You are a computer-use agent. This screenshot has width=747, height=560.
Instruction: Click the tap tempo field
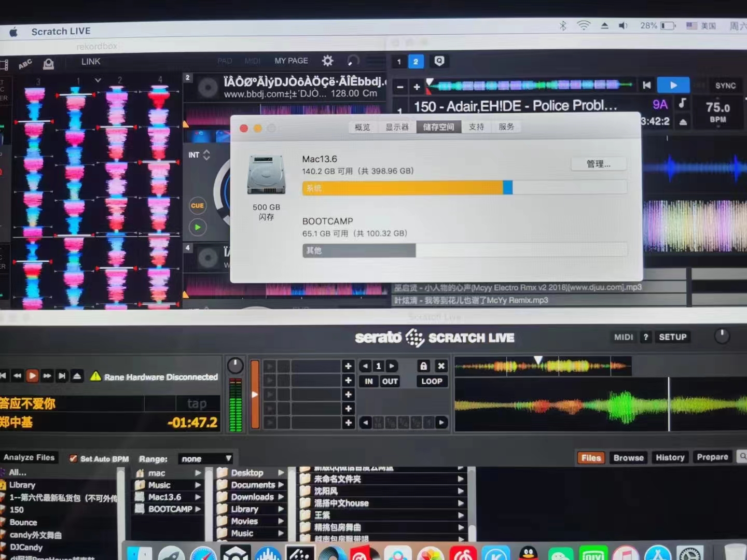[197, 403]
